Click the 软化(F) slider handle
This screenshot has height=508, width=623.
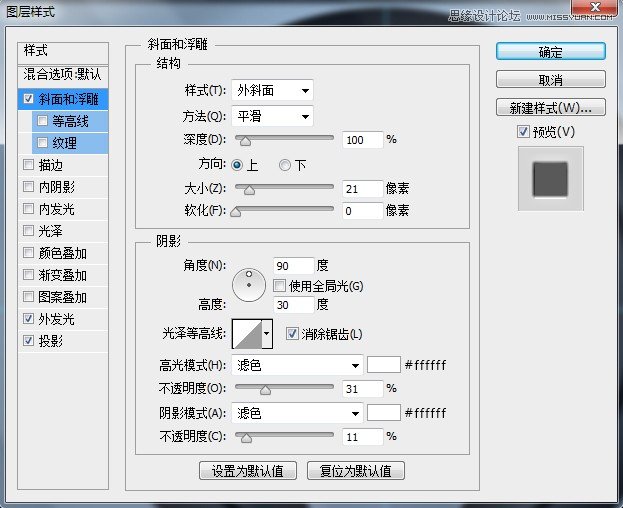[x=235, y=211]
